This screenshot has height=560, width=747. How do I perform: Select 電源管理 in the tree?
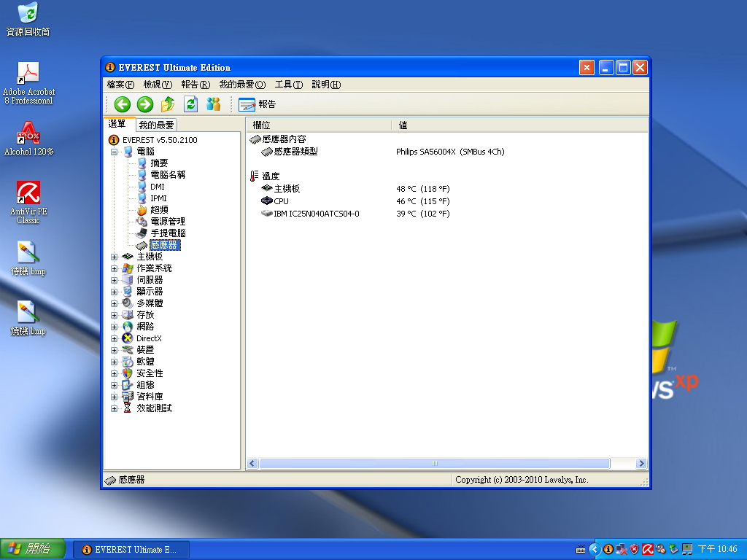coord(167,222)
